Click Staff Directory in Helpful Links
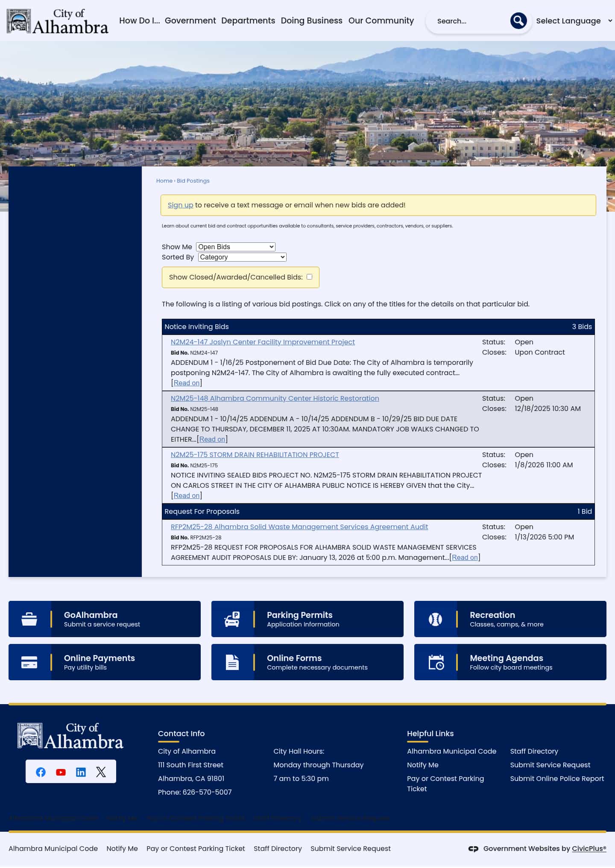The image size is (615, 868). (x=534, y=751)
